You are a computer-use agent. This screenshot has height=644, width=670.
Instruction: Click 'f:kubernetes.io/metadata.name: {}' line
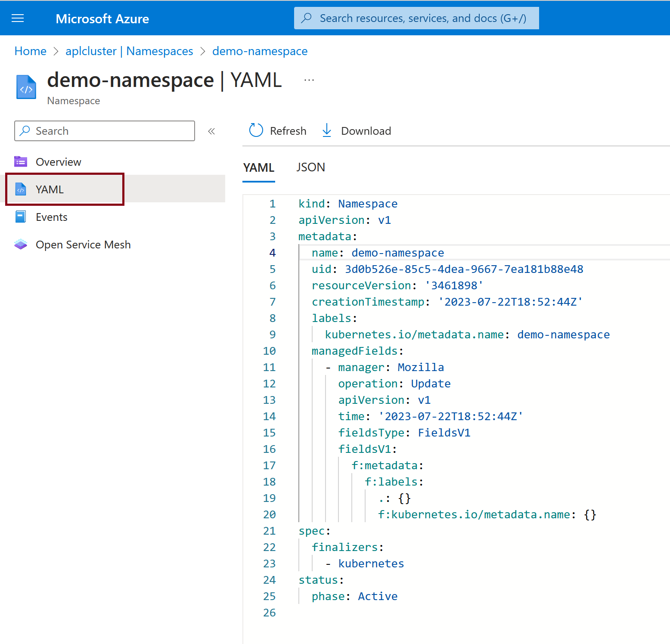(487, 514)
